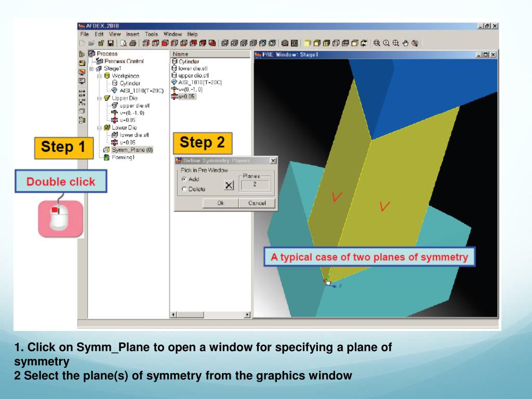
Task: Click the Planes count field
Action: point(255,184)
